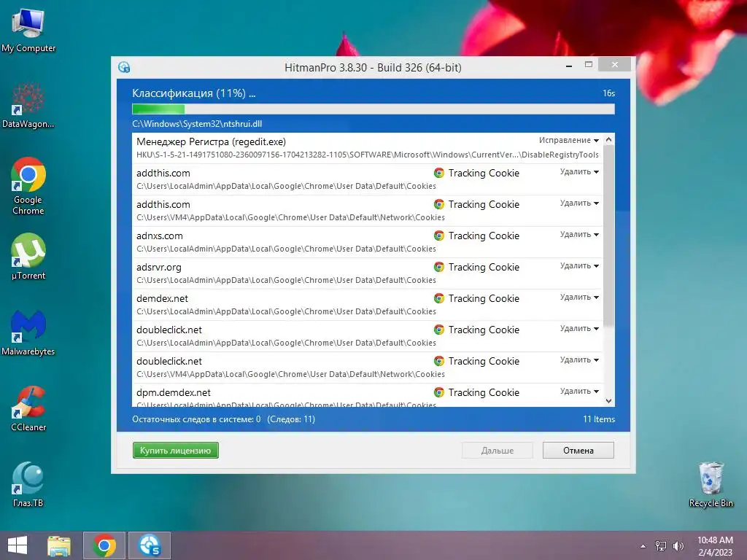Click the classification progress bar
The image size is (747, 560).
tap(373, 109)
